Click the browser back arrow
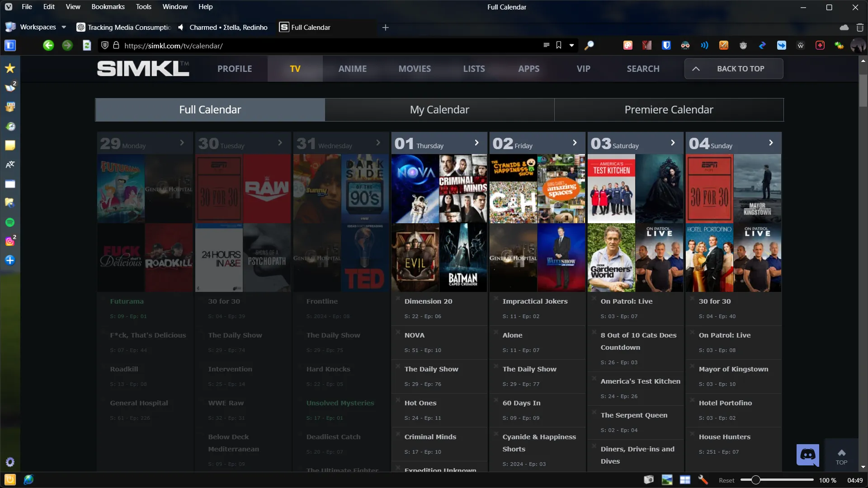 tap(48, 46)
